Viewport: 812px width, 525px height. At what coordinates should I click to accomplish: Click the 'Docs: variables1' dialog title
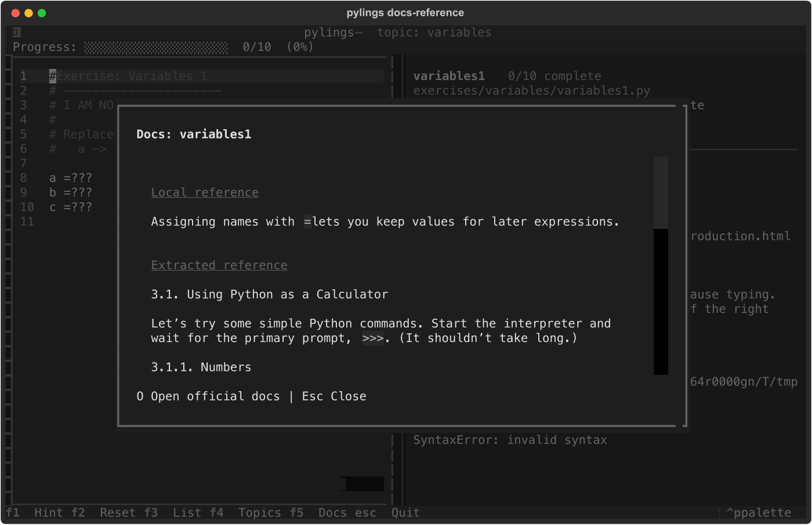pos(194,134)
